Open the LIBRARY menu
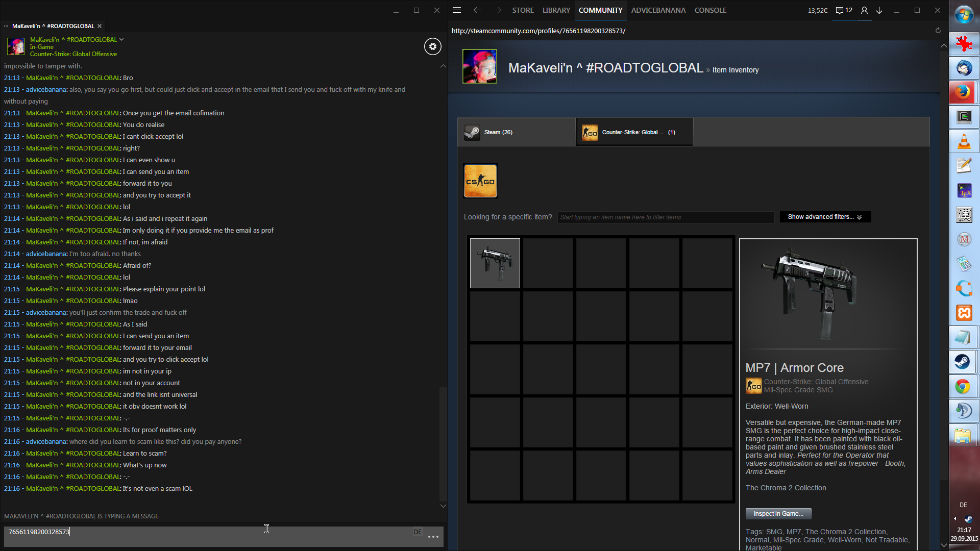Viewport: 980px width, 551px height. click(556, 10)
